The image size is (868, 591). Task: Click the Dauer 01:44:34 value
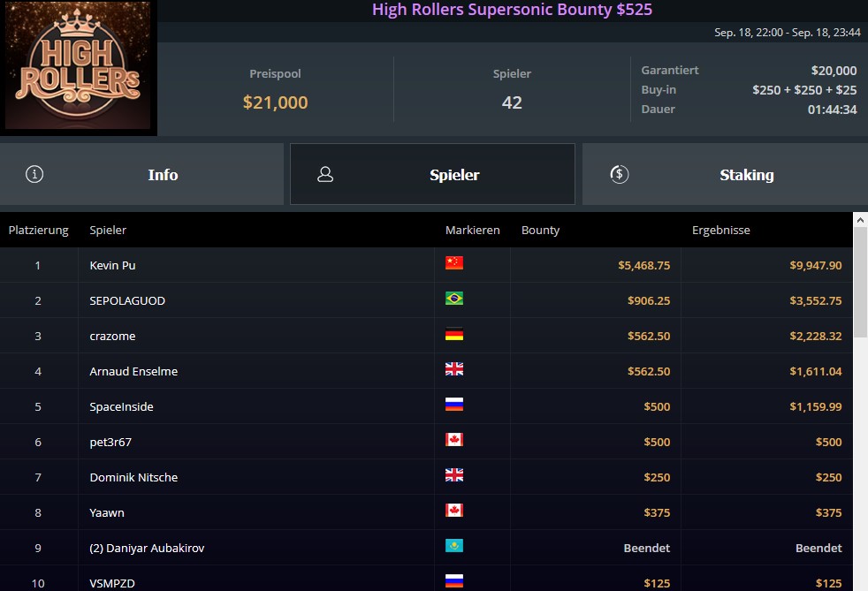[x=832, y=110]
